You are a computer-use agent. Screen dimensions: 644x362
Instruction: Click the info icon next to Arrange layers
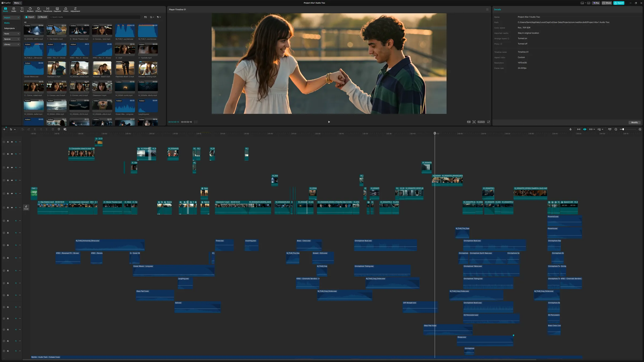coord(508,38)
